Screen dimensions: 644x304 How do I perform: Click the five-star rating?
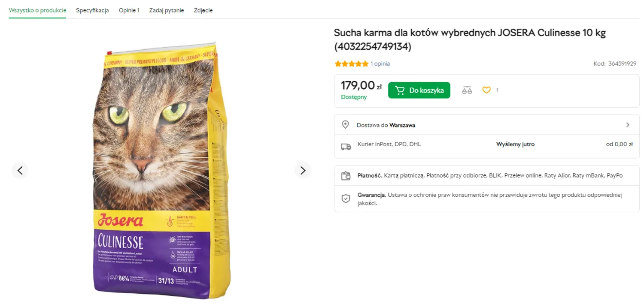[351, 64]
